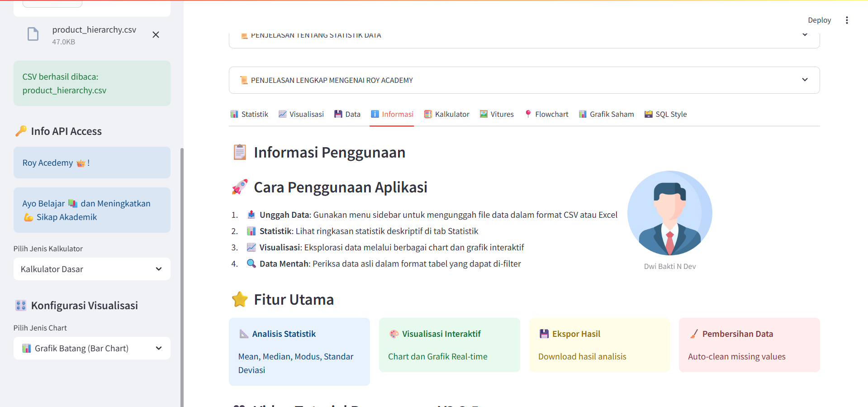Screen dimensions: 868x407
Task: Open the Vitures tab
Action: [497, 114]
